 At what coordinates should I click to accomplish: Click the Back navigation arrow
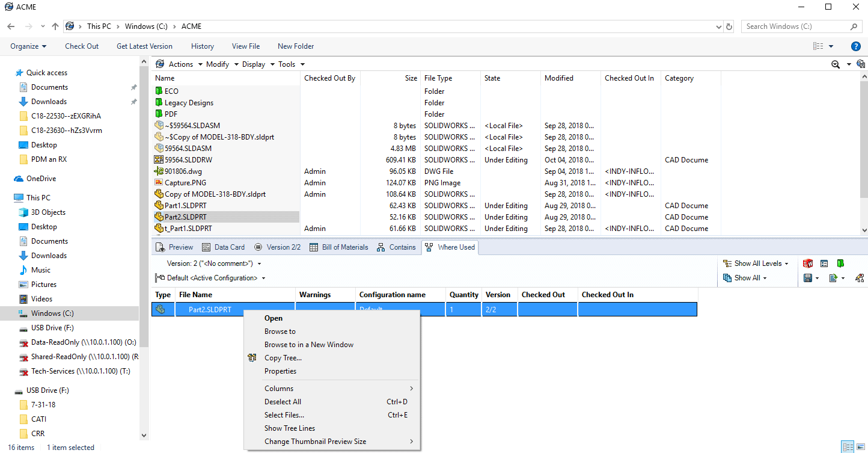click(x=11, y=26)
